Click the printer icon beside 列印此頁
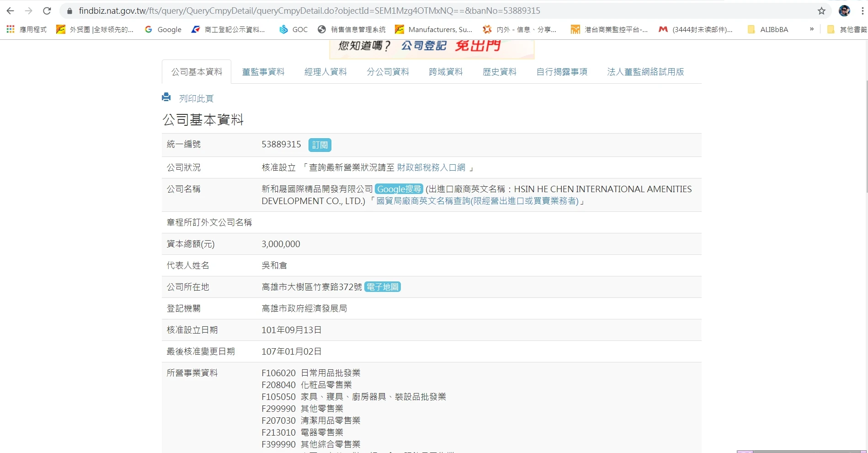The width and height of the screenshot is (868, 453). click(166, 97)
